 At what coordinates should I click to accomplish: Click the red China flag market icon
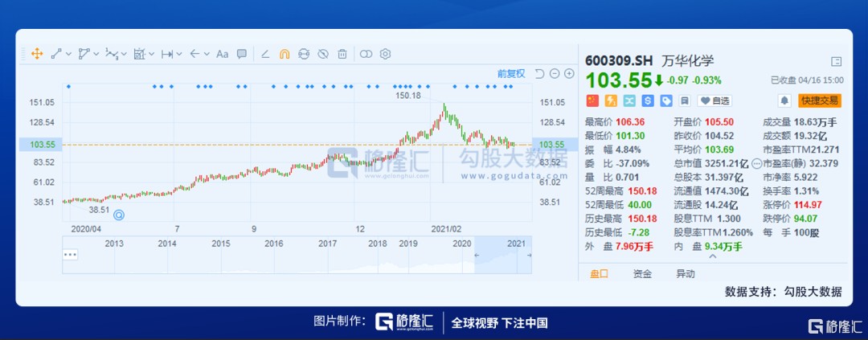point(592,100)
